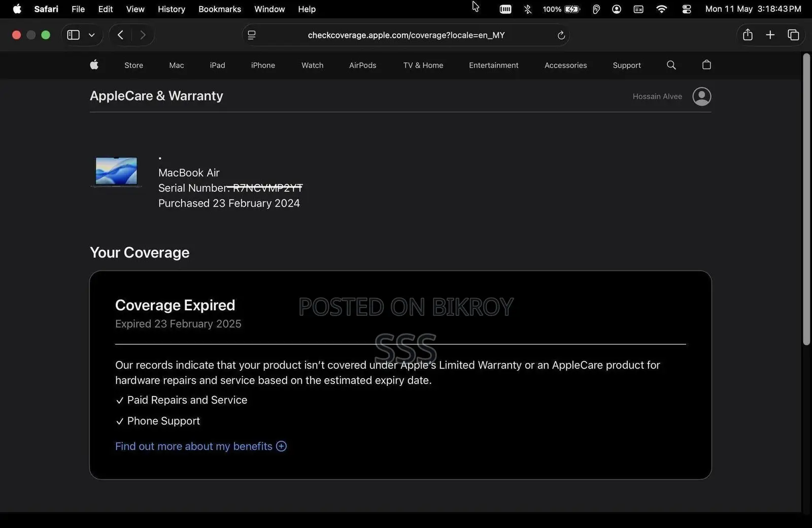Open a new tab
The image size is (812, 528).
pyautogui.click(x=770, y=35)
